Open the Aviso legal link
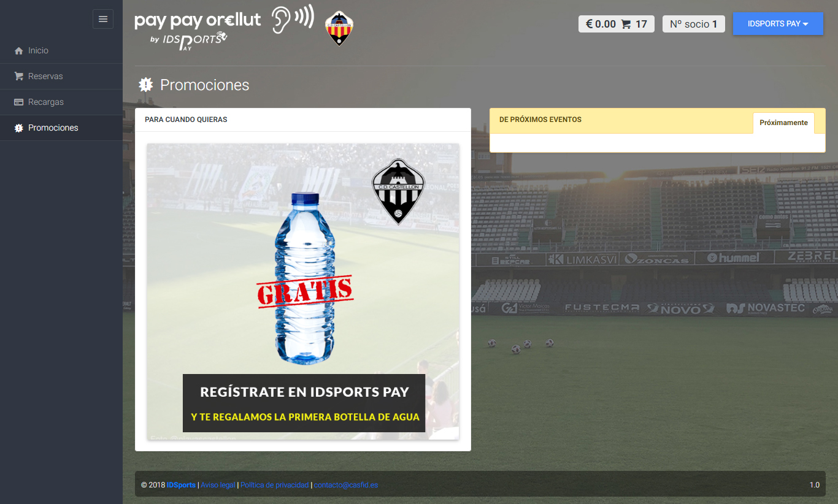The height and width of the screenshot is (504, 838). (218, 485)
